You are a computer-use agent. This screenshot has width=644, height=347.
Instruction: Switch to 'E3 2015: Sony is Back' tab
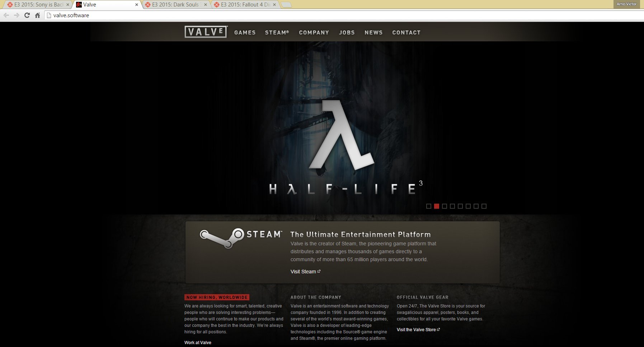pos(39,5)
